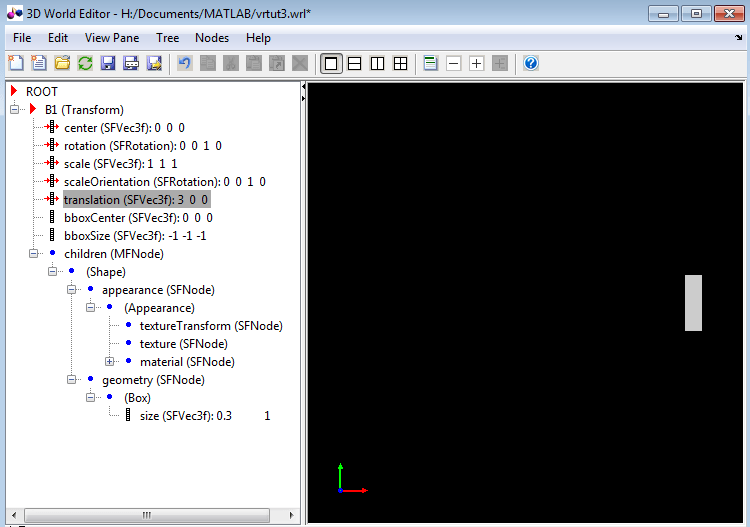The image size is (750, 527).
Task: Collapse the (Shape) node
Action: (x=53, y=272)
